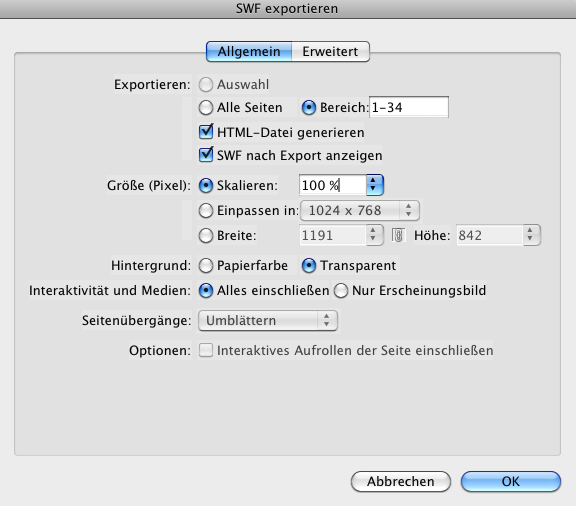Click the Höhe height stepper arrows

530,235
